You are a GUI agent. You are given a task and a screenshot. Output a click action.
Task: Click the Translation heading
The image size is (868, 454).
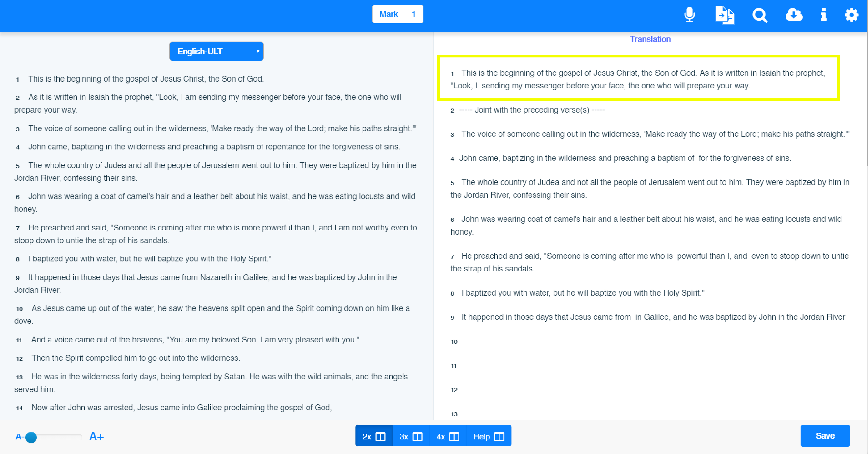point(650,39)
